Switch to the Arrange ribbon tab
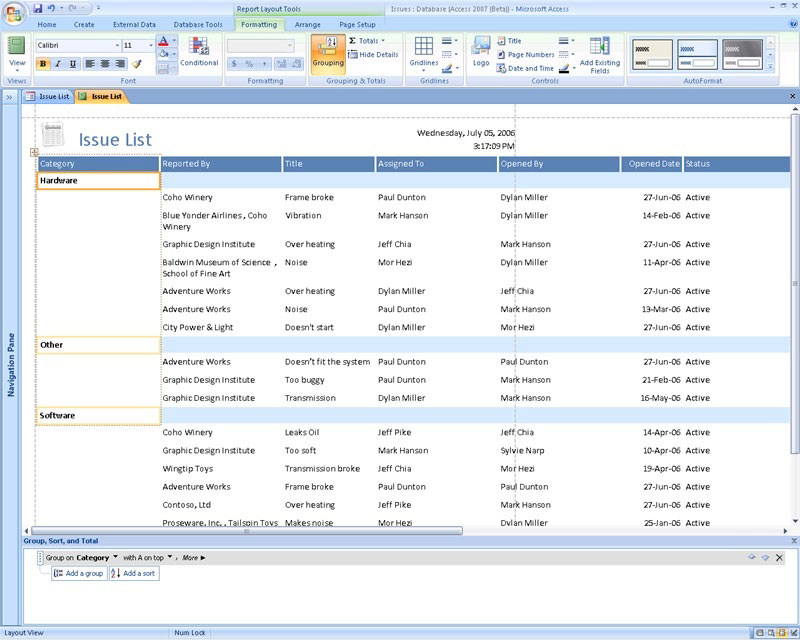Screen dimensions: 800x640 click(x=307, y=24)
